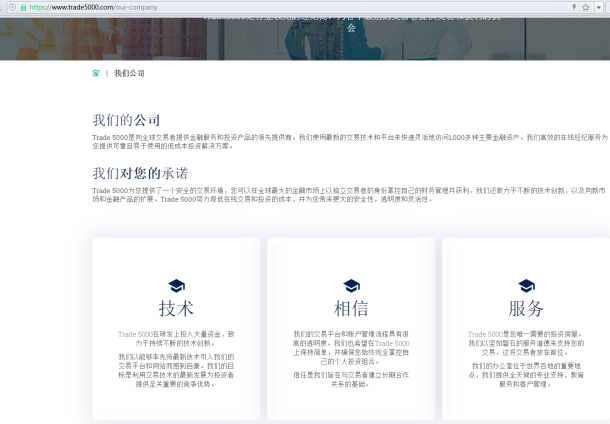Click 信任是我们旨在与交易者 text in 相信 card

pos(351,380)
